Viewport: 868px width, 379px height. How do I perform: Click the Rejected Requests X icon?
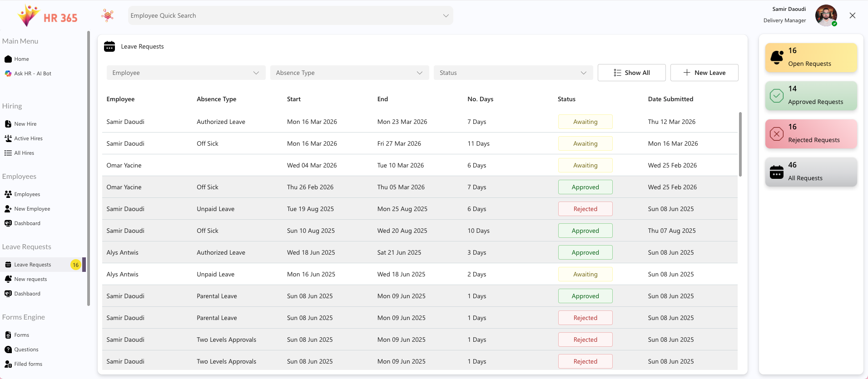(x=777, y=134)
